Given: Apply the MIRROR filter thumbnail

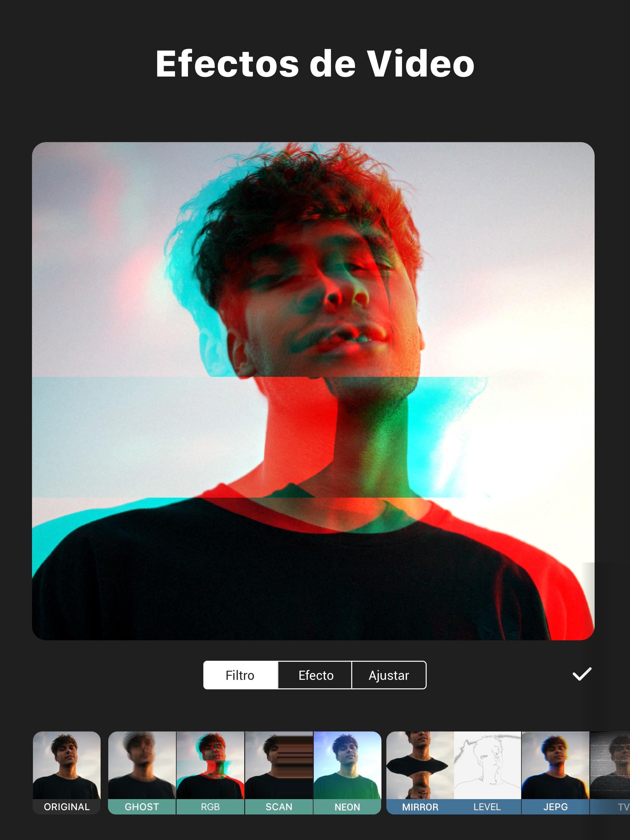Looking at the screenshot, I should coord(420,773).
